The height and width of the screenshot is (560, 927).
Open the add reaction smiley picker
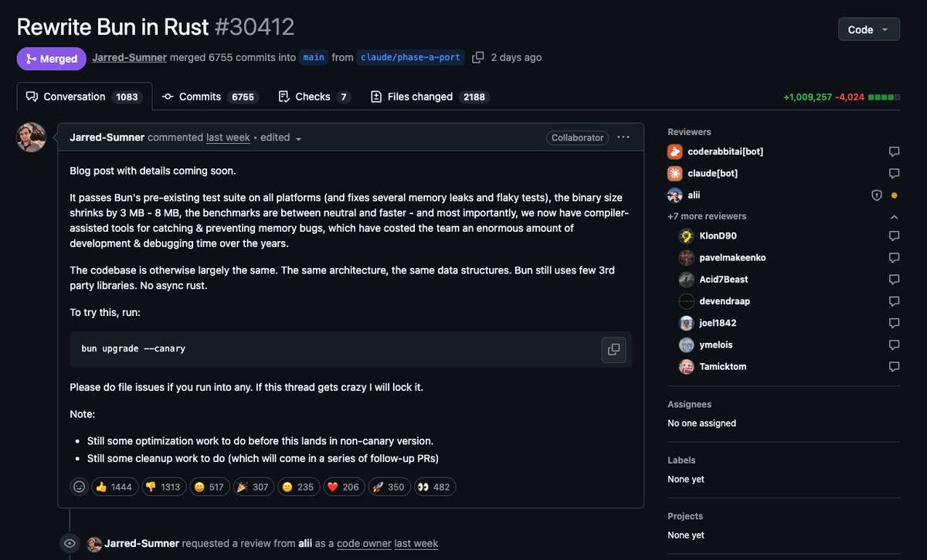pos(79,487)
